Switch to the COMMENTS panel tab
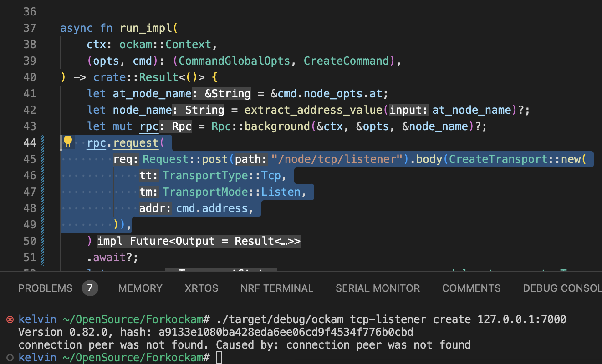Image resolution: width=602 pixels, height=364 pixels. 471,288
